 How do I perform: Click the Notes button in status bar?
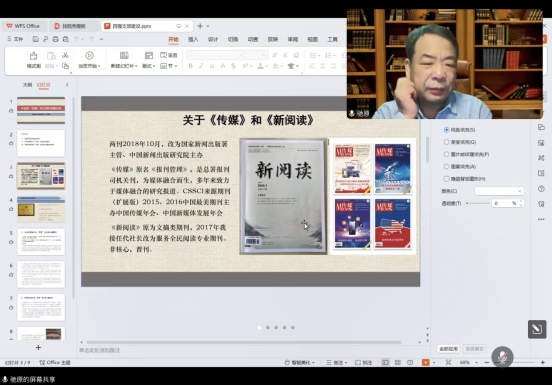pos(337,362)
